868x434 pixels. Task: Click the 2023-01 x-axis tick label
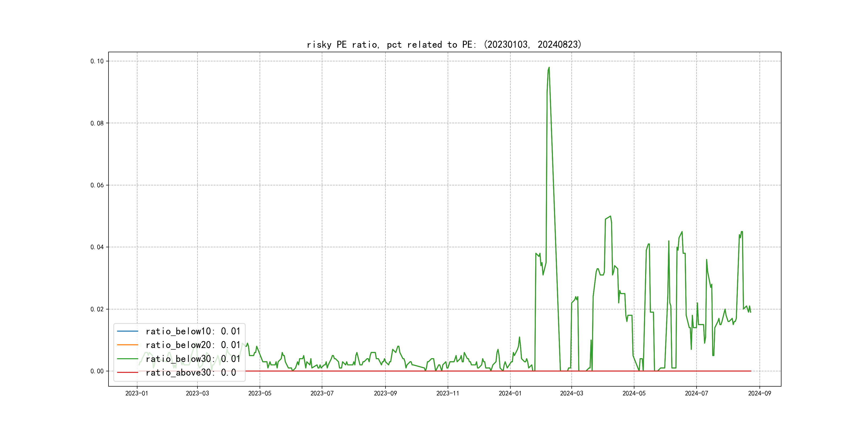coord(136,393)
